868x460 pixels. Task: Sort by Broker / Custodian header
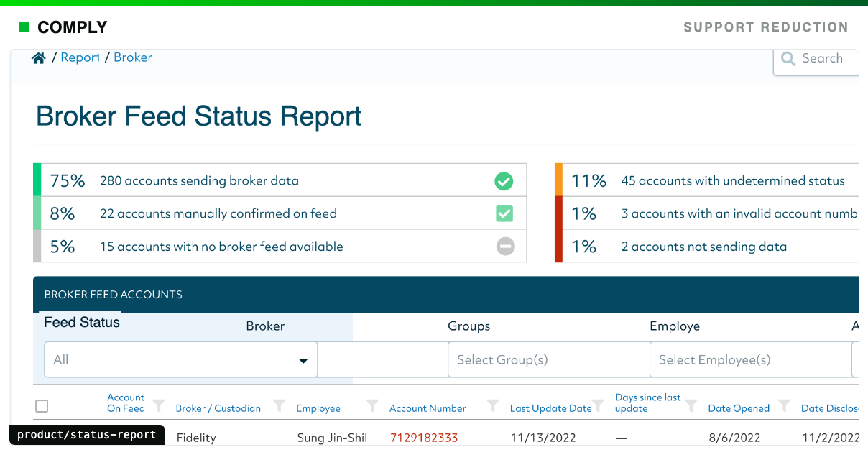tap(218, 408)
